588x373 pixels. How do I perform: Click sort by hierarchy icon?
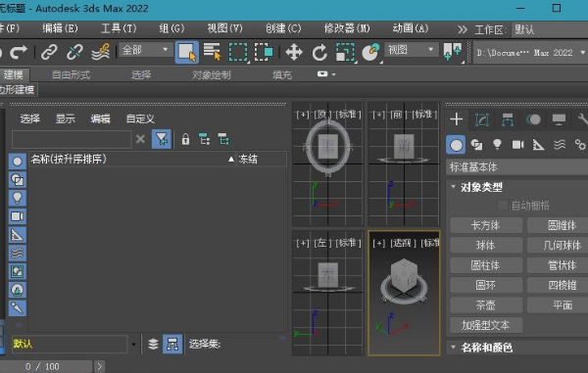click(x=172, y=345)
